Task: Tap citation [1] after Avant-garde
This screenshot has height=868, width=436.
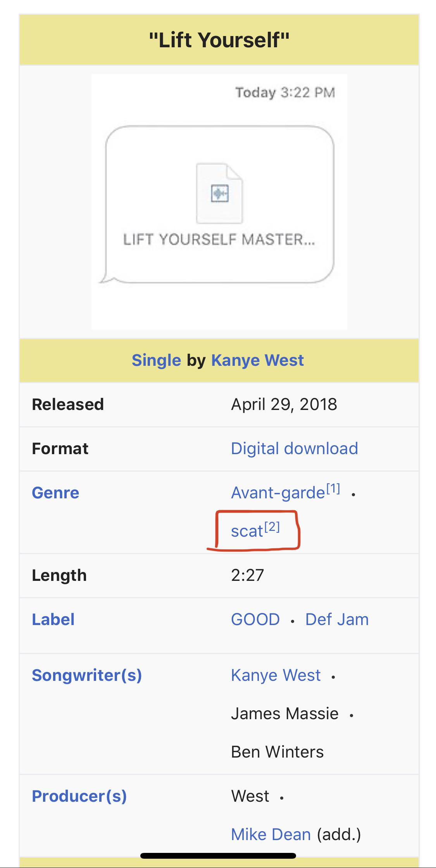Action: click(x=333, y=489)
